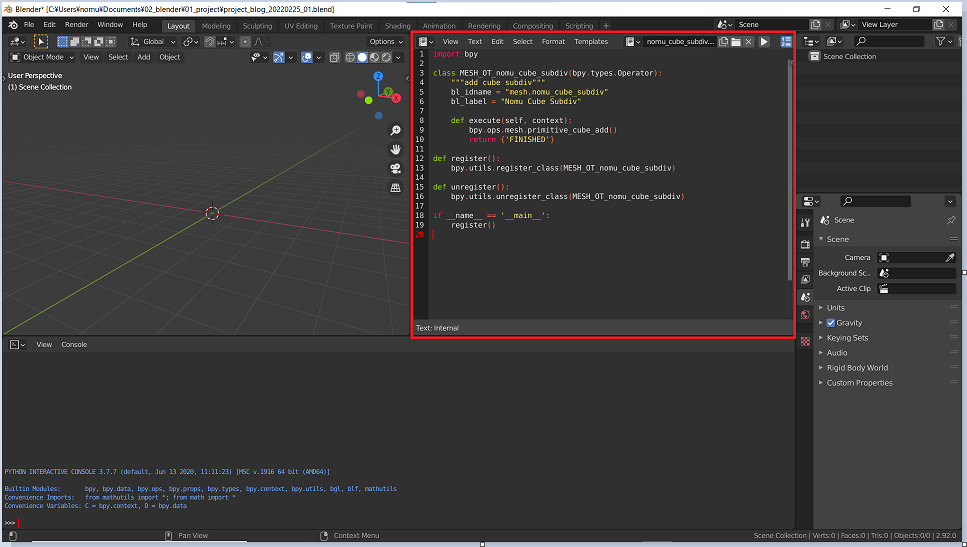The width and height of the screenshot is (967, 547).
Task: Toggle line numbers in the text editor
Action: [x=786, y=42]
